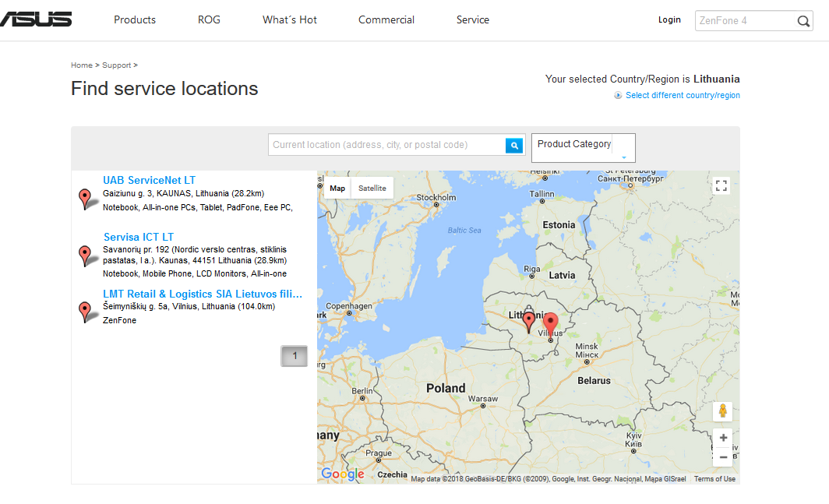Open the Products menu

coord(135,20)
